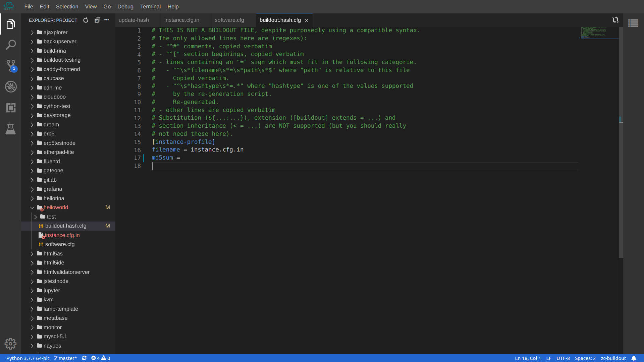The image size is (644, 362).
Task: Switch to the instance.cfg.in tab
Action: point(186,20)
